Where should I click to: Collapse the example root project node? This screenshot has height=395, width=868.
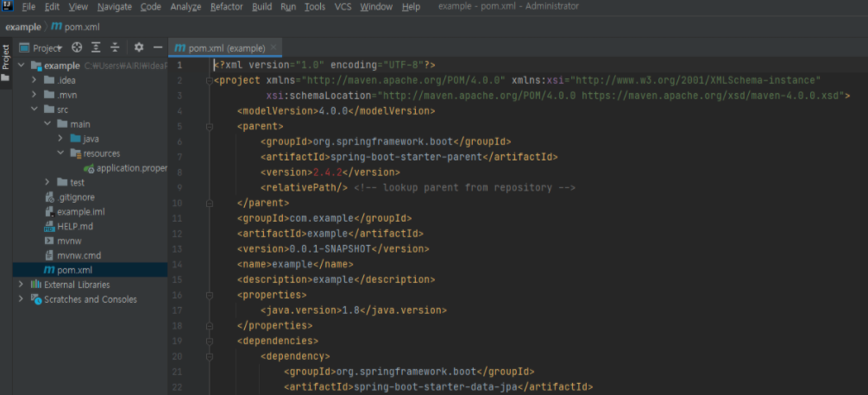tap(22, 66)
